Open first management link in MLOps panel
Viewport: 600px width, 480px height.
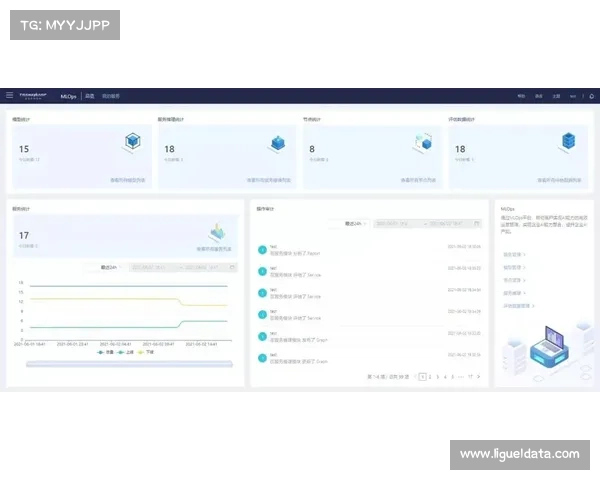pyautogui.click(x=514, y=255)
